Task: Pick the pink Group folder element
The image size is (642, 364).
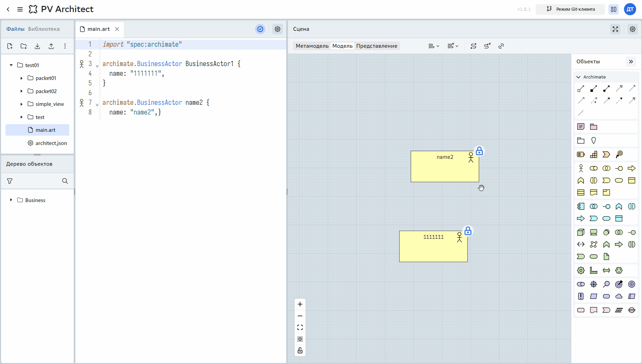Action: (x=594, y=127)
